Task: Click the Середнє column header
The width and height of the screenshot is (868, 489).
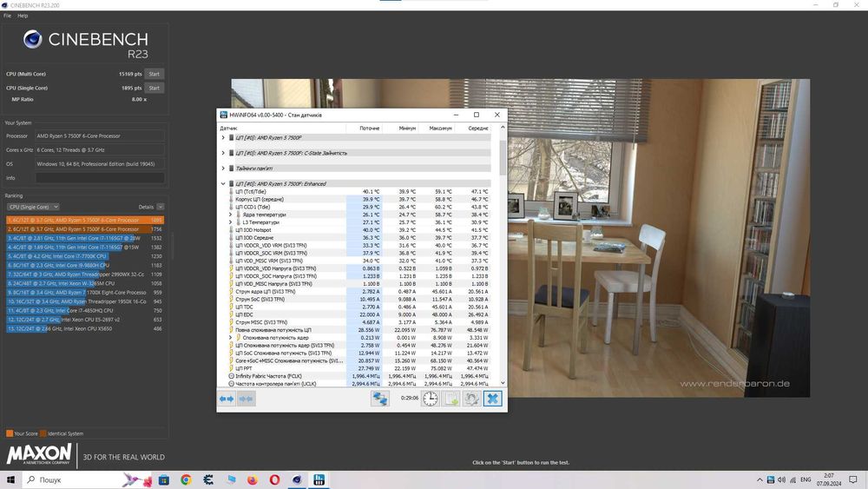Action: click(x=472, y=128)
